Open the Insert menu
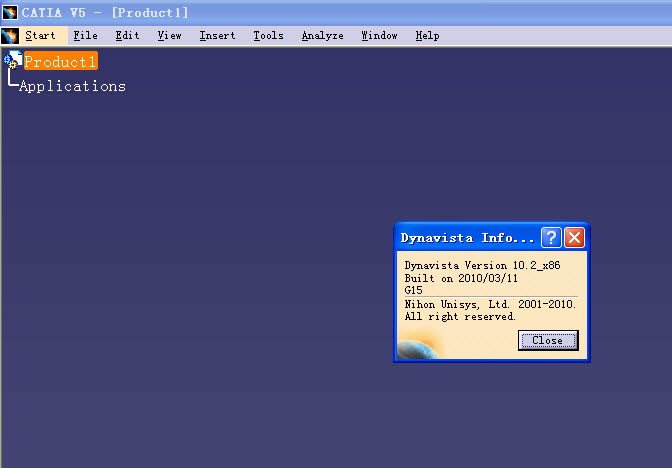 tap(217, 36)
